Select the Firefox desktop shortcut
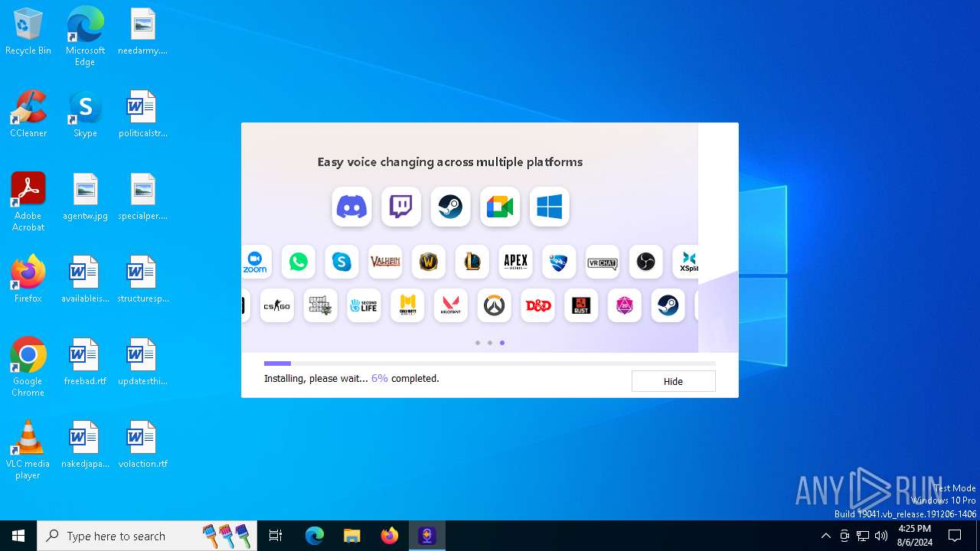This screenshot has height=551, width=980. 28,279
